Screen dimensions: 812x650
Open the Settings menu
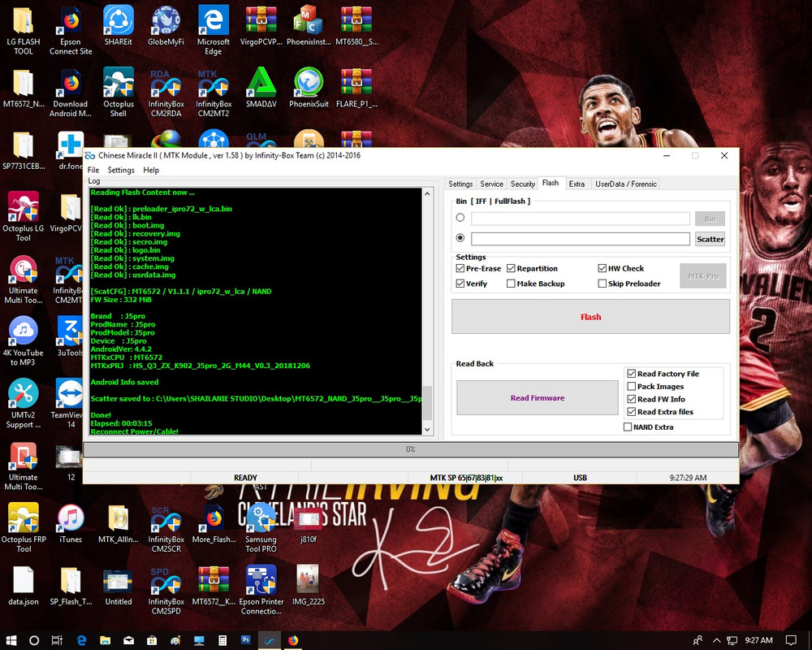(121, 170)
